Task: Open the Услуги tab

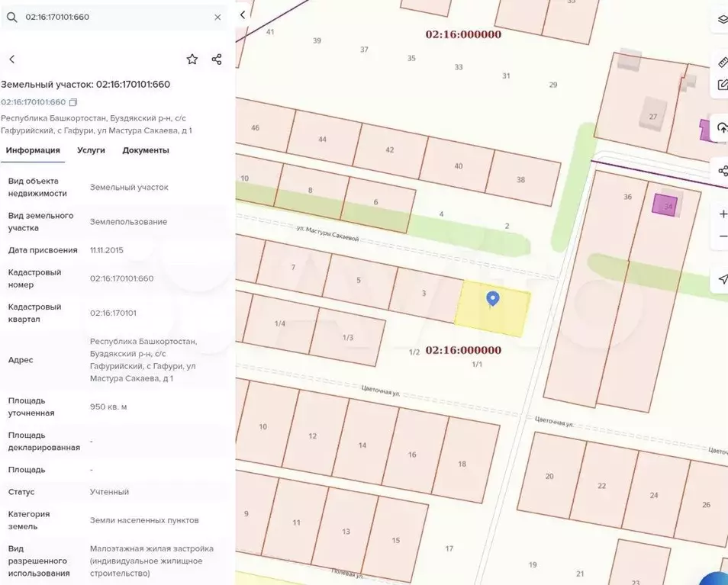Action: click(x=91, y=150)
